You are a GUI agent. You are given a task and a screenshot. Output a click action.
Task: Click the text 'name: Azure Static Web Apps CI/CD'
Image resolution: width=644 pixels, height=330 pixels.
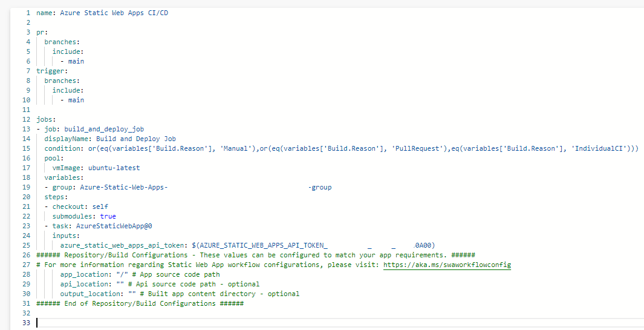point(102,13)
